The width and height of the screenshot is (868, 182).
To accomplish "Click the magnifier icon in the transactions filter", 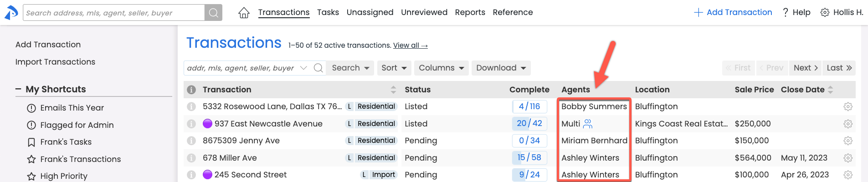I will [x=318, y=68].
